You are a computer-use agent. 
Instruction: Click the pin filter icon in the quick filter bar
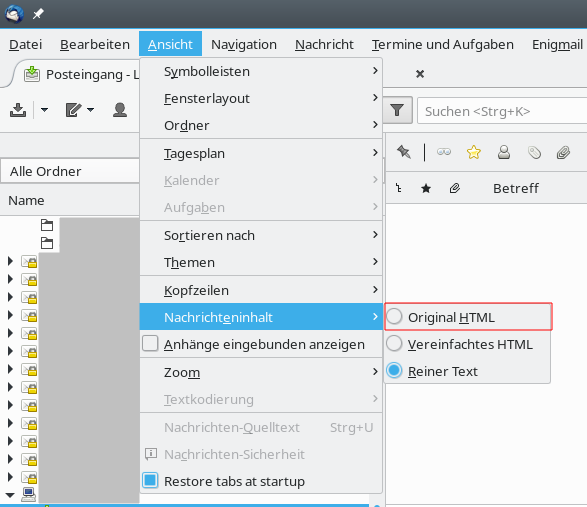coord(404,152)
